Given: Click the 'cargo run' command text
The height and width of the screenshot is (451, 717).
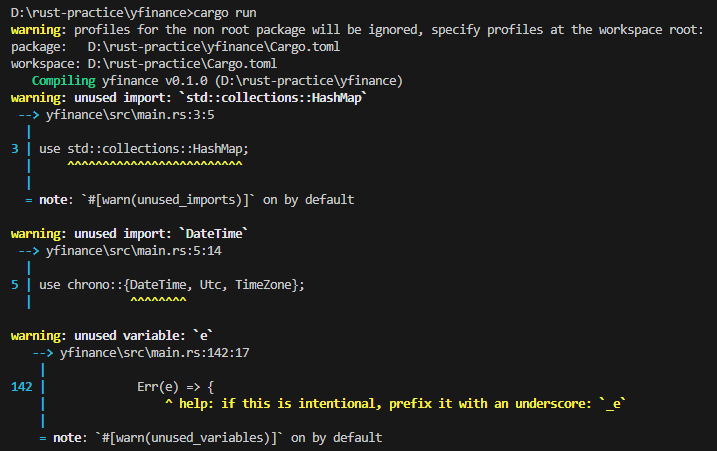Looking at the screenshot, I should [225, 12].
